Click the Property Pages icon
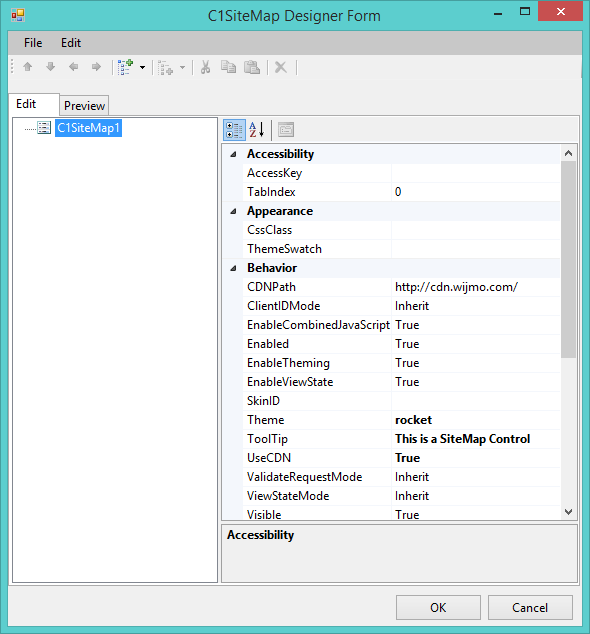The image size is (590, 634). tap(286, 130)
